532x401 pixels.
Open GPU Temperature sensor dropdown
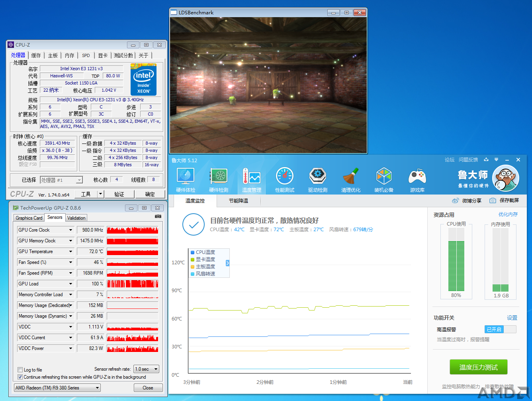(x=70, y=252)
